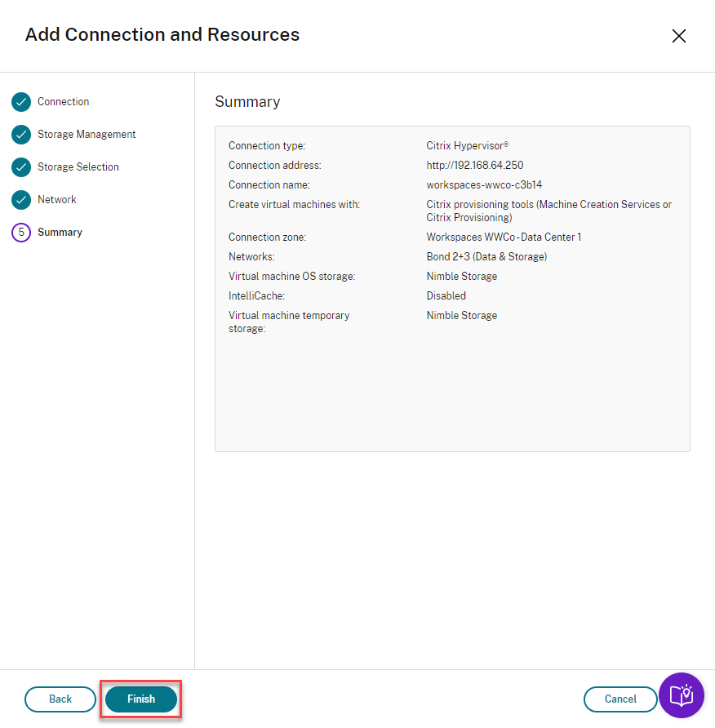The image size is (715, 728).
Task: Go to the Connection step label
Action: click(64, 102)
